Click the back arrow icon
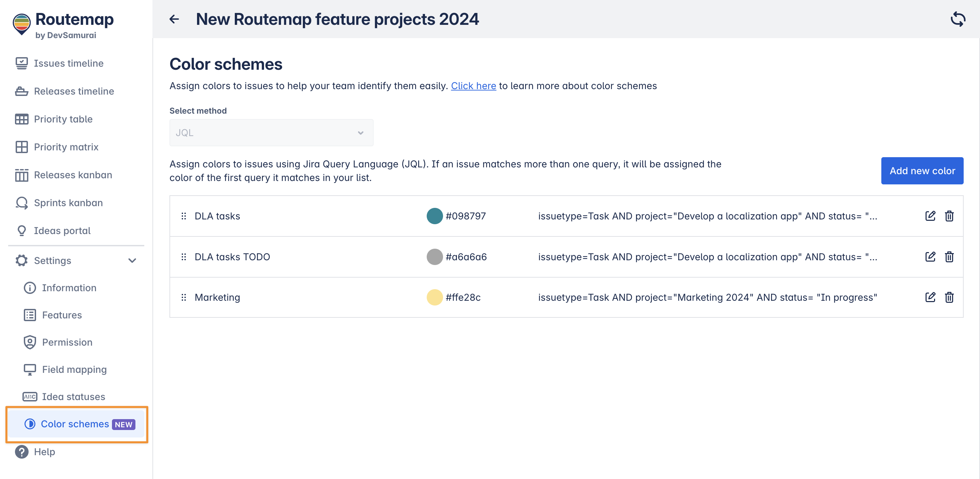980x479 pixels. coord(174,19)
